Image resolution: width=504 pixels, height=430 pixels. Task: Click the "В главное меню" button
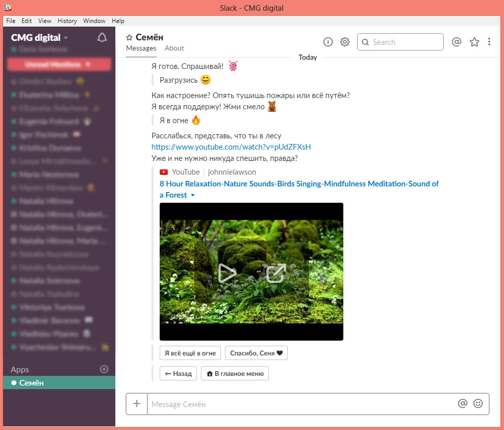(x=235, y=373)
